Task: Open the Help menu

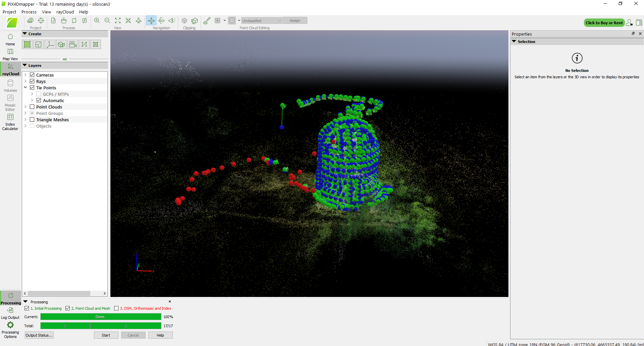Action: pyautogui.click(x=84, y=12)
